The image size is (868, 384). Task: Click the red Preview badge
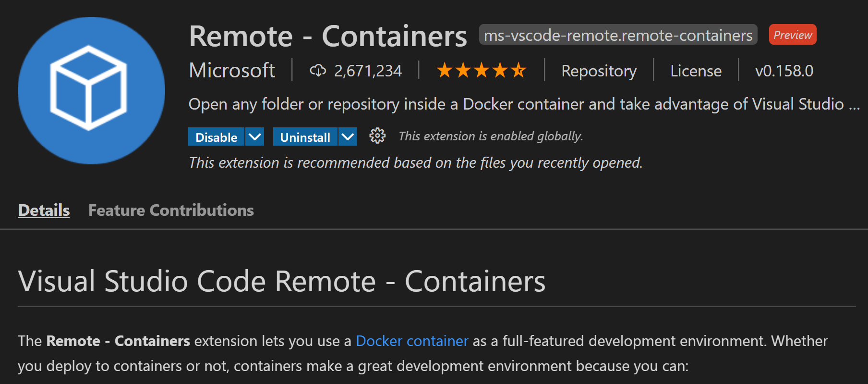click(792, 35)
